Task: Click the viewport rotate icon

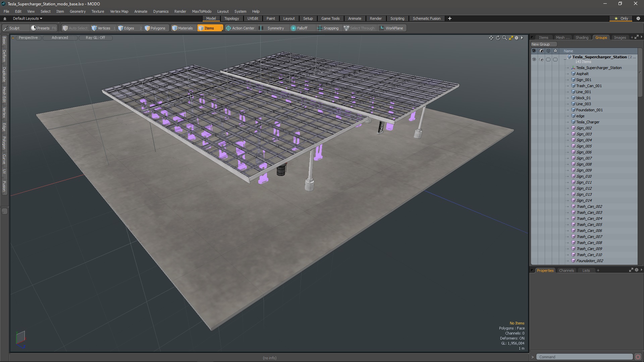Action: tap(498, 38)
